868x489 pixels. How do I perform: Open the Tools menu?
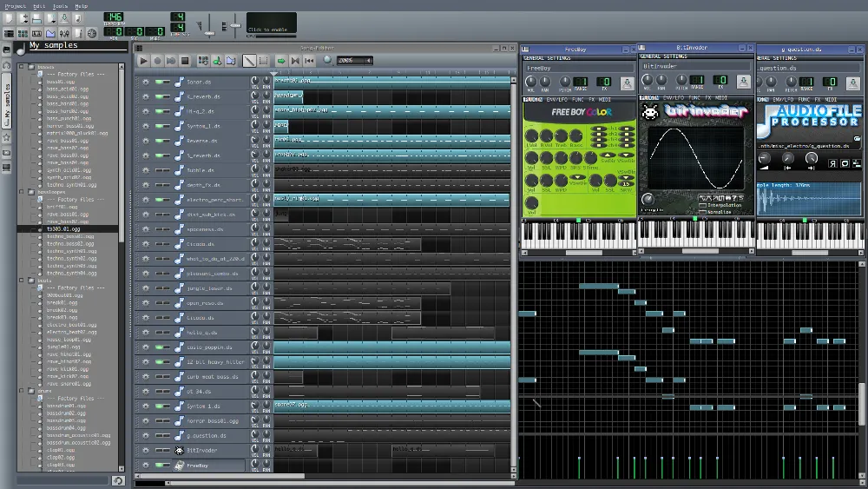[x=60, y=6]
